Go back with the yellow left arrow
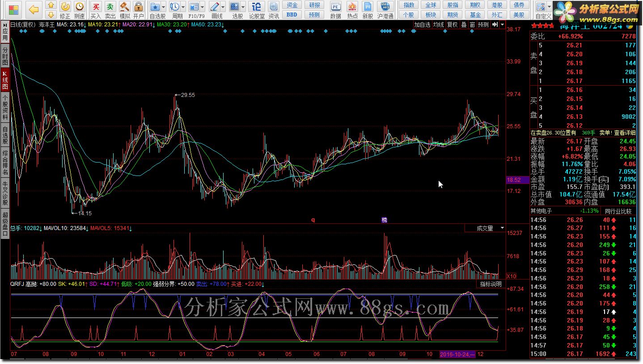643x364 pixels. pyautogui.click(x=34, y=9)
